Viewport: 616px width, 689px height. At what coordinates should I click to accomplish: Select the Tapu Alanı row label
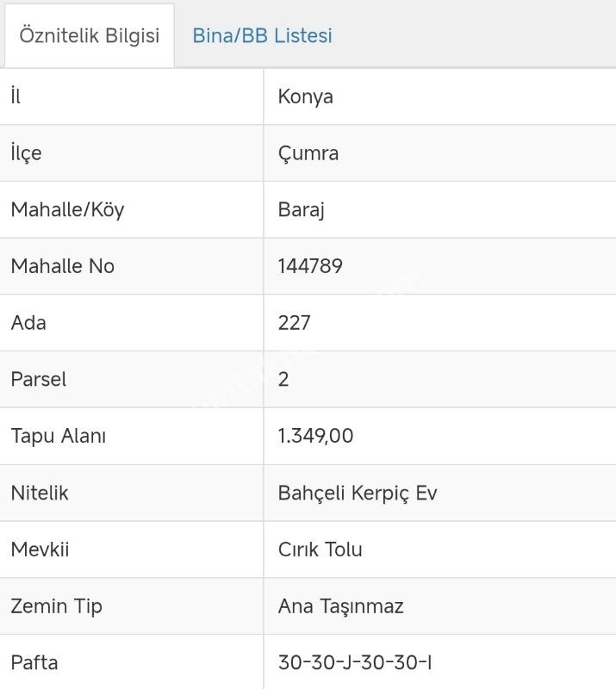[59, 436]
